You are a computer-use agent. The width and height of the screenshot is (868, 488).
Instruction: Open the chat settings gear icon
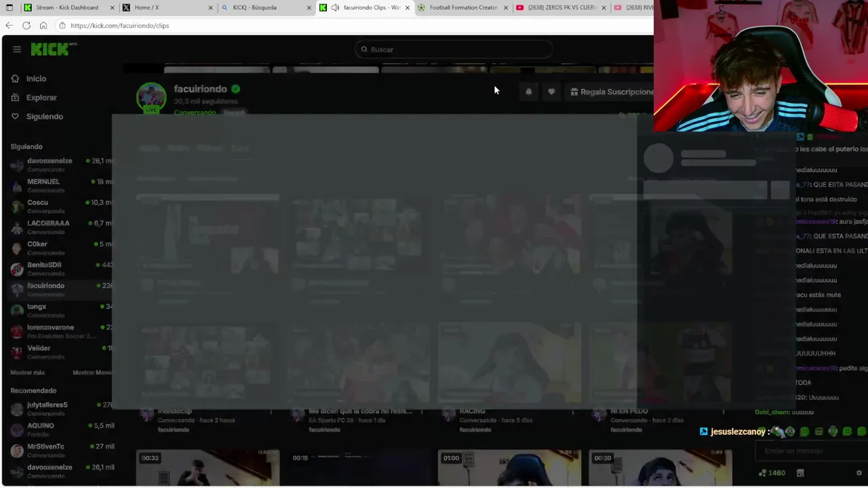click(x=859, y=473)
